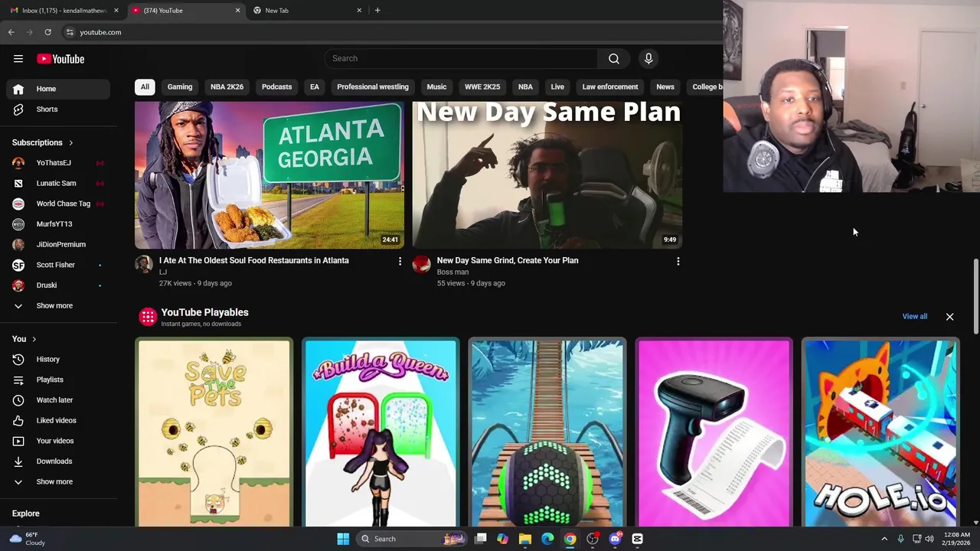Go back with browser back arrow
The height and width of the screenshot is (551, 980).
point(11,32)
